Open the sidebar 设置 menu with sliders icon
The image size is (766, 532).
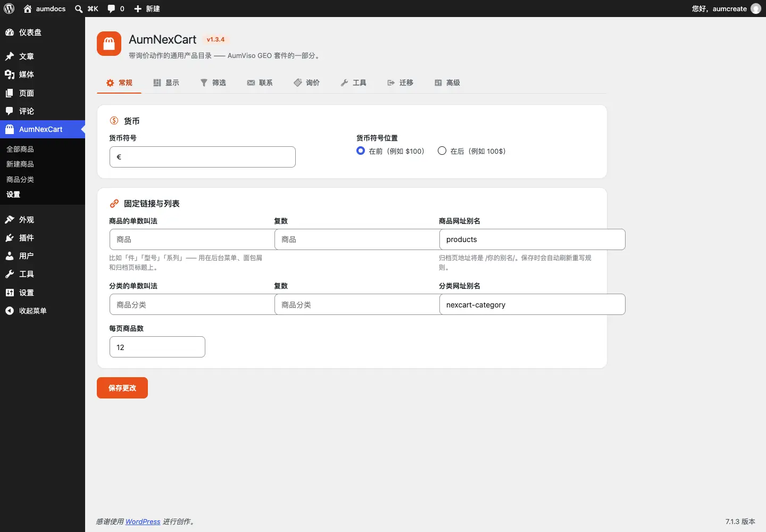coord(43,293)
